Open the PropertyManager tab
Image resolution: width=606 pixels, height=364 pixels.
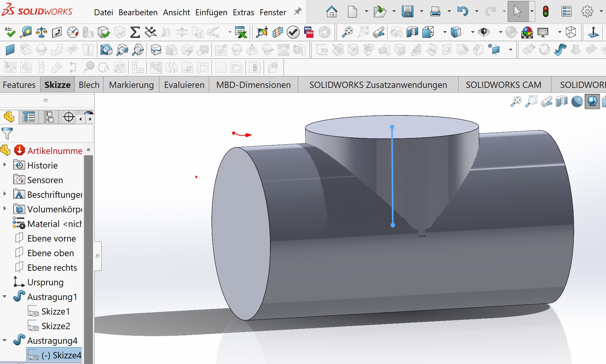pos(29,117)
